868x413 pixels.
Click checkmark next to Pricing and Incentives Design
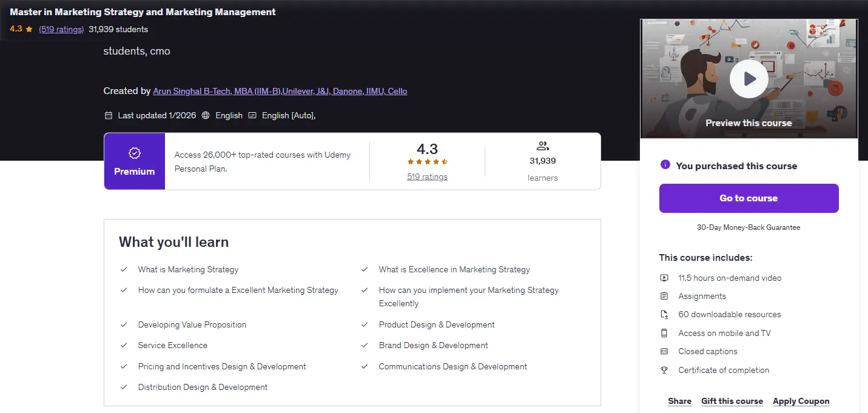[124, 366]
